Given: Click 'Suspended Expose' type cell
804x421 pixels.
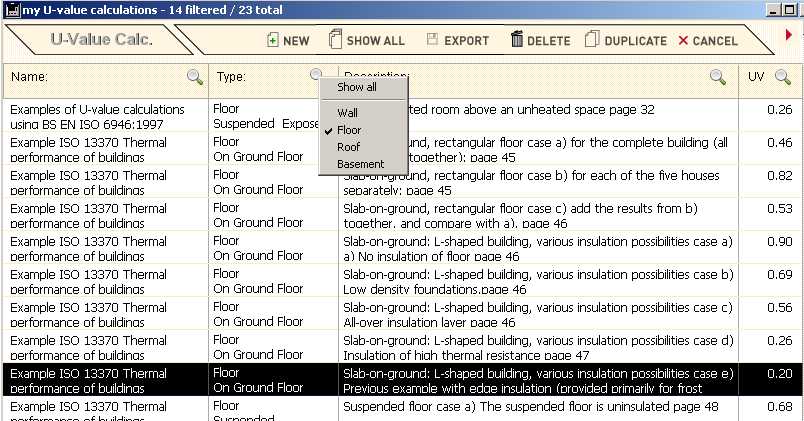Looking at the screenshot, I should click(266, 124).
